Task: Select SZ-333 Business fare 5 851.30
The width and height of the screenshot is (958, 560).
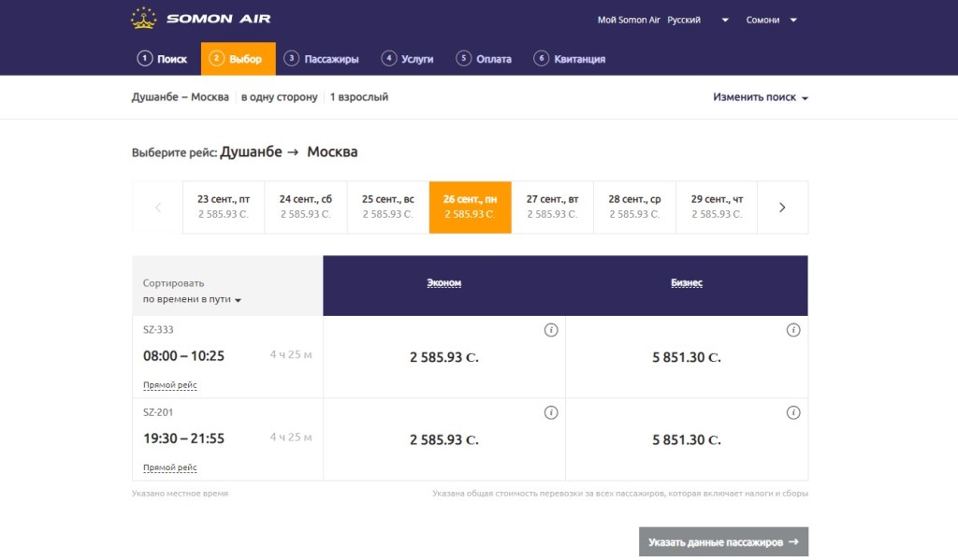Action: 687,357
